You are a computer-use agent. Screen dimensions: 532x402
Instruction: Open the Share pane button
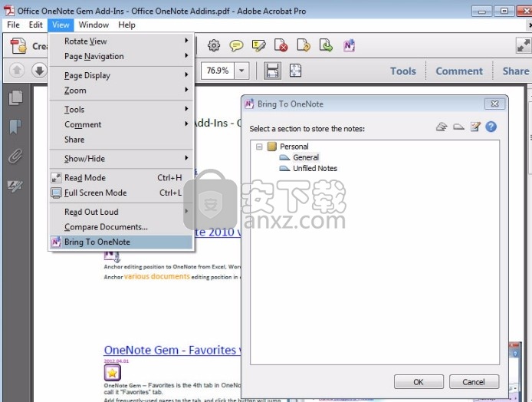(516, 71)
